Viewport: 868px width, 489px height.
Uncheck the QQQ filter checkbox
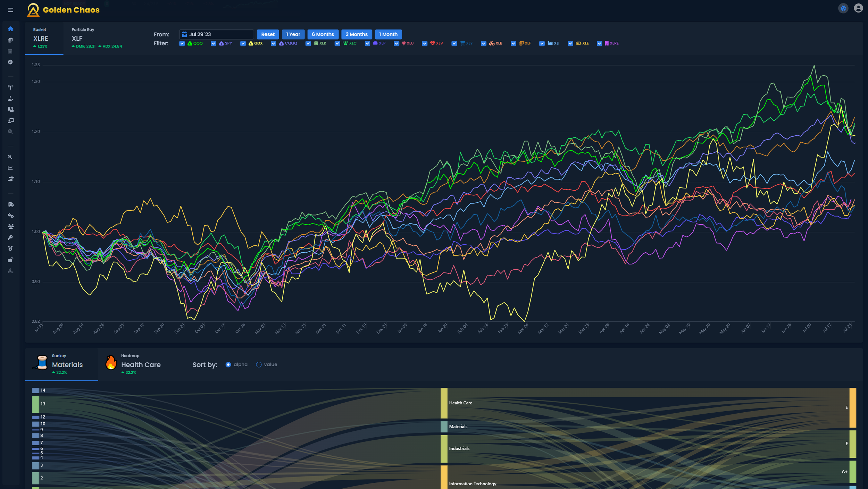point(182,43)
